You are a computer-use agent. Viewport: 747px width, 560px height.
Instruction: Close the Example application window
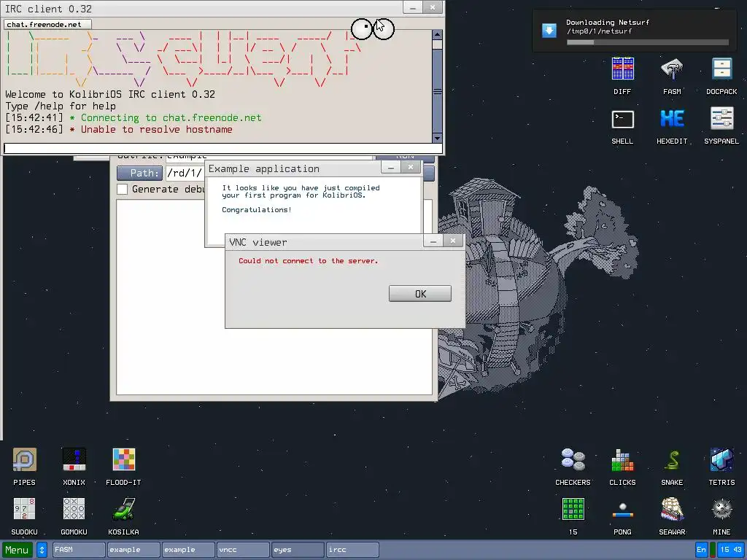click(410, 167)
